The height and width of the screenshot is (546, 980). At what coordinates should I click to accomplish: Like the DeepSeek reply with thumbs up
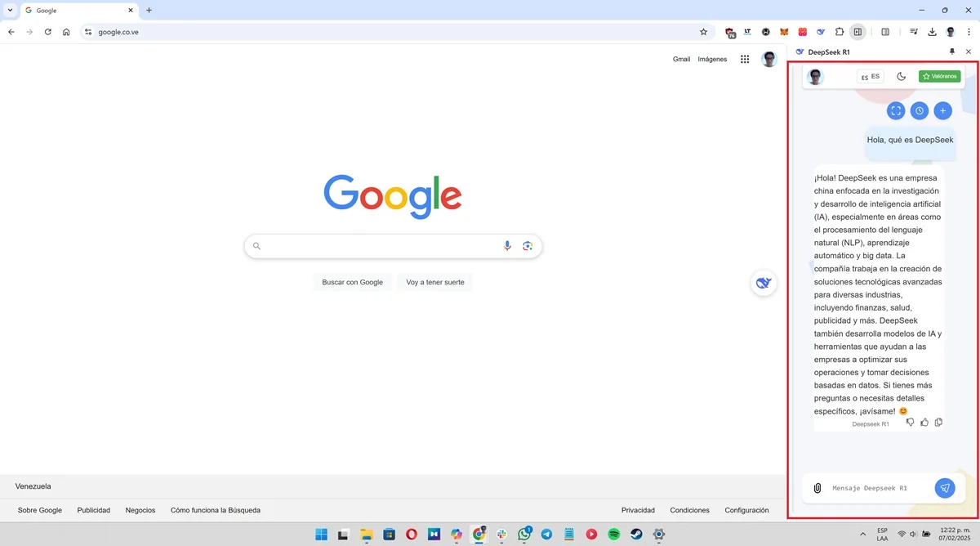[x=924, y=423]
